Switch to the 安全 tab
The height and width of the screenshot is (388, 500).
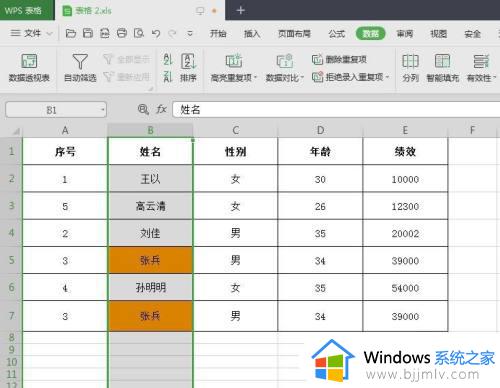pyautogui.click(x=472, y=34)
